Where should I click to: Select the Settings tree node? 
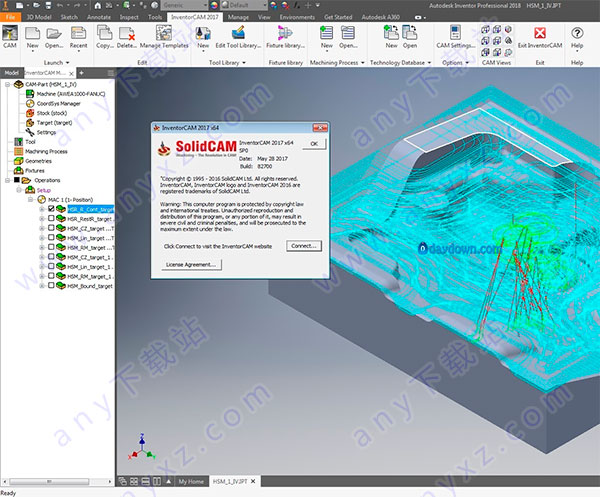tap(46, 132)
